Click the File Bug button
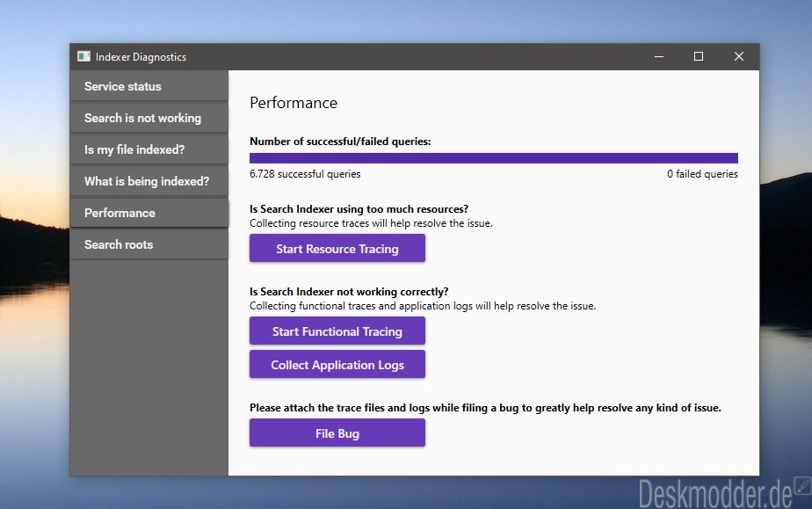The height and width of the screenshot is (509, 812). 337,433
